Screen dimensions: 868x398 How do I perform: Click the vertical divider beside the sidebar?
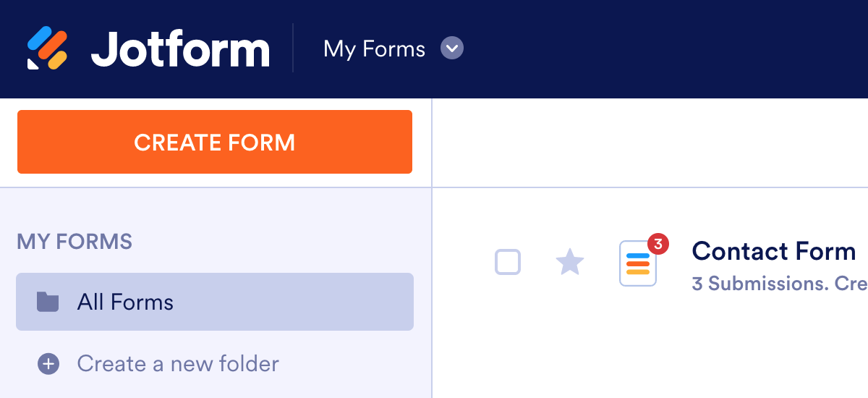(432, 289)
